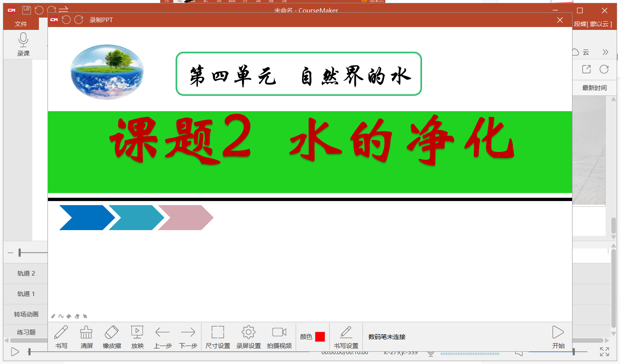Go to 上一步 previous step
Screen dimensions: 620x364
pos(163,337)
